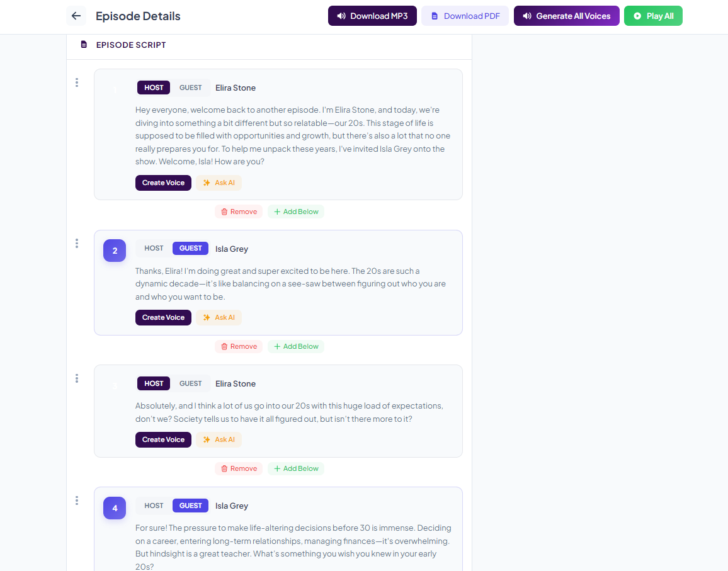Ask AI about 'Absolutely, and I think' segment
The image size is (728, 571).
tap(219, 439)
